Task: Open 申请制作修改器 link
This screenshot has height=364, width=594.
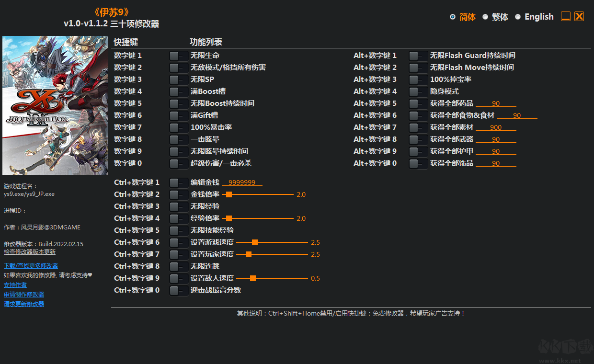Action: coord(24,295)
